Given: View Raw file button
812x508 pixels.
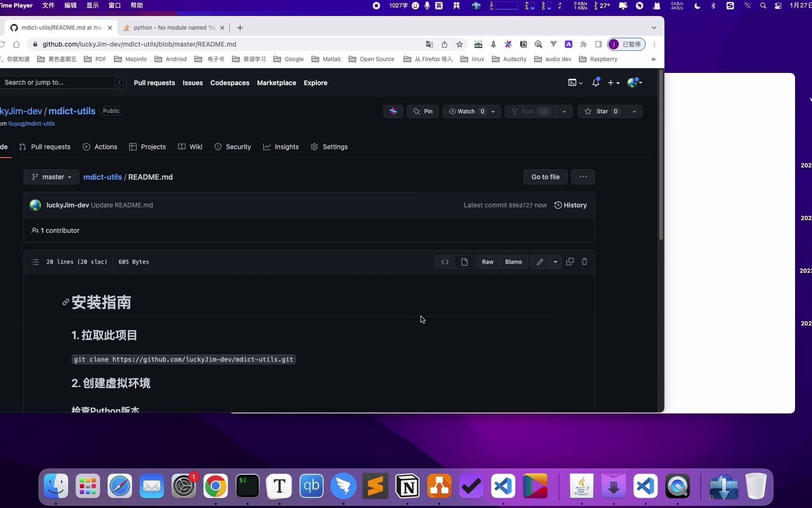Looking at the screenshot, I should tap(488, 262).
